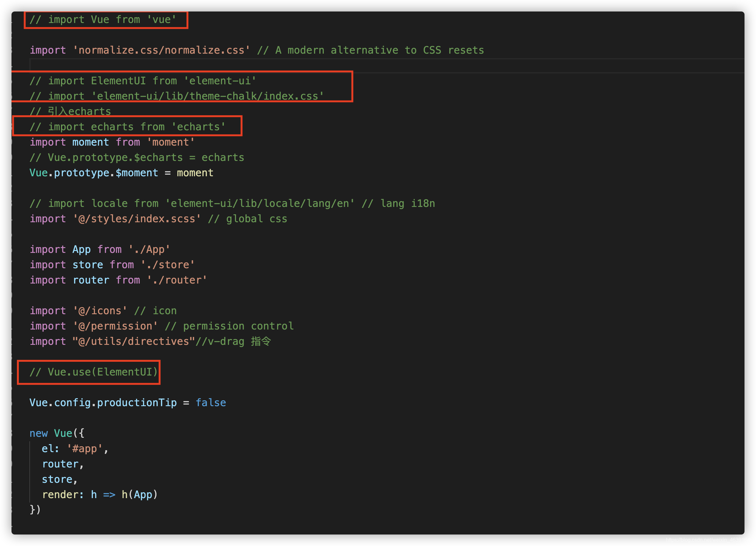Click the "// lang i18n" comment
Image resolution: width=756 pixels, height=546 pixels.
coord(398,204)
